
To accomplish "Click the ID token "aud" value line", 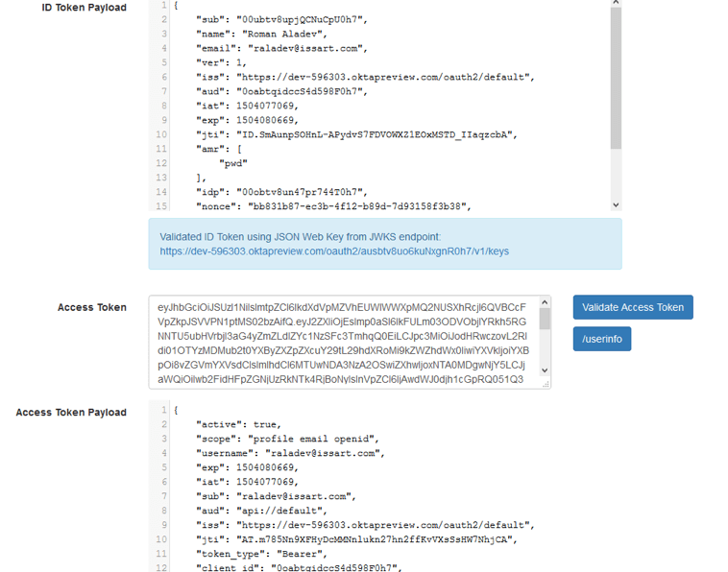I will tap(281, 91).
